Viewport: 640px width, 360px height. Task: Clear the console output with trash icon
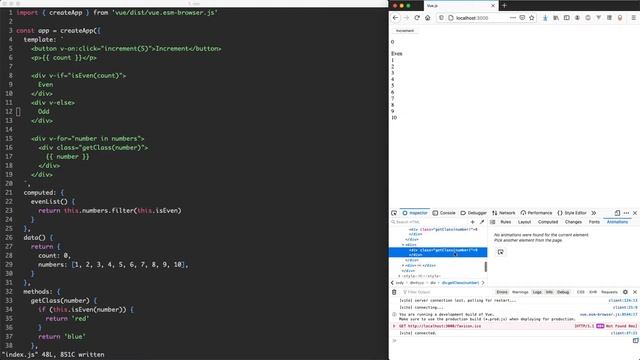pos(394,292)
